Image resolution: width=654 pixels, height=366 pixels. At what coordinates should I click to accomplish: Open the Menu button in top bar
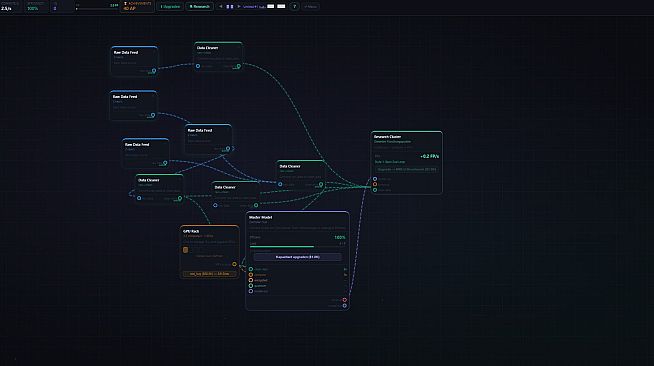[x=310, y=7]
